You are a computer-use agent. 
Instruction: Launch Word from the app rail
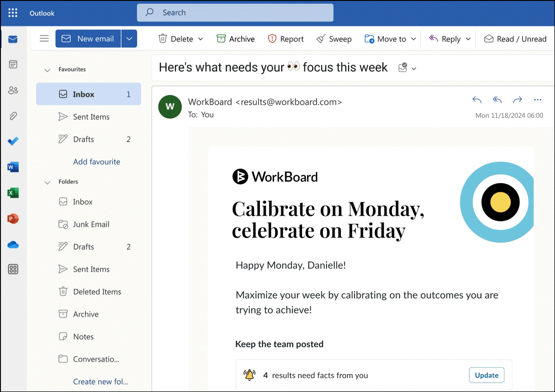point(13,167)
